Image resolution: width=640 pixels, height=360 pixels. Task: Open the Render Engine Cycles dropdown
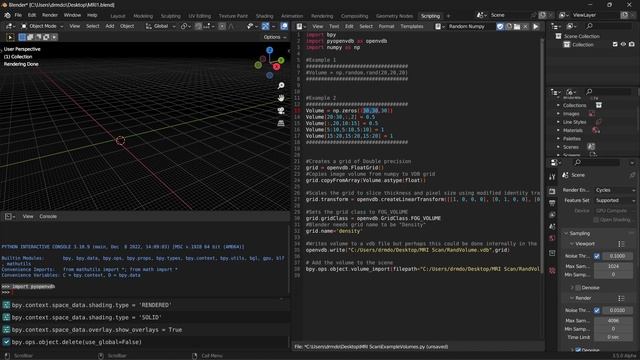coord(615,190)
